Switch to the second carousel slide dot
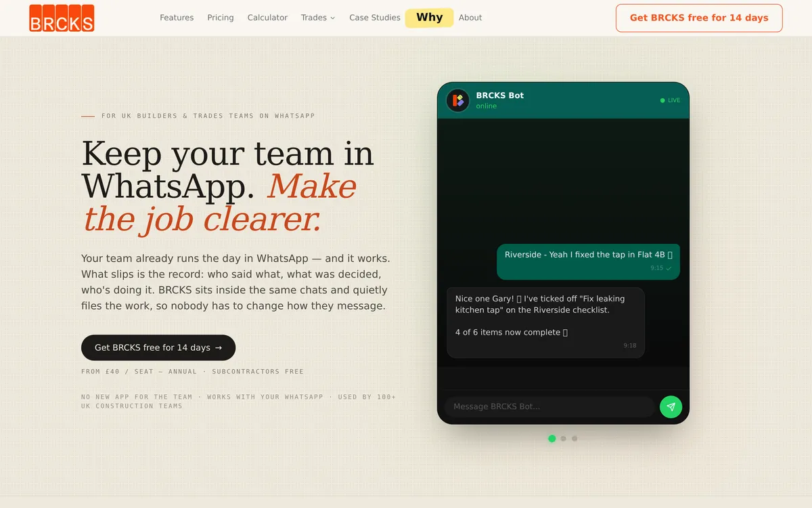 pyautogui.click(x=563, y=438)
